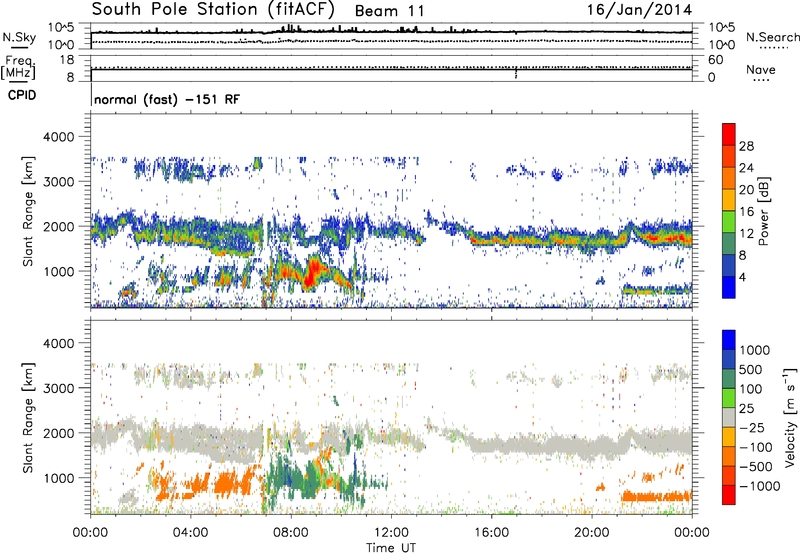
Task: Click the 'Power [dB]' color bar label
Action: point(764,211)
